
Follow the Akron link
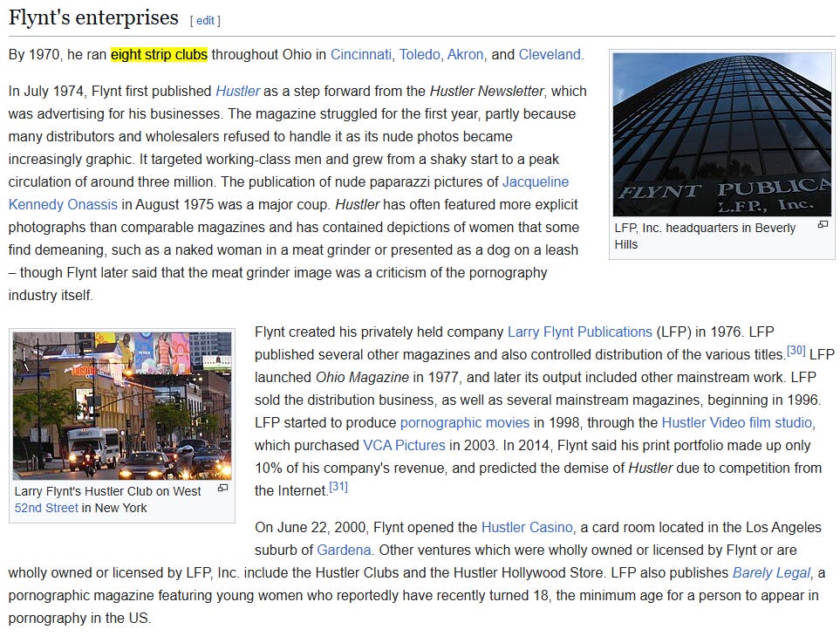coord(465,55)
